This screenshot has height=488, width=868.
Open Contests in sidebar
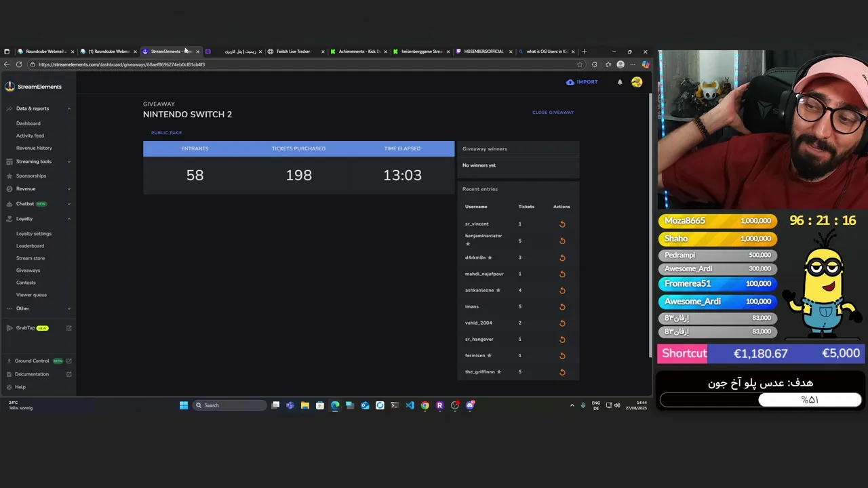coord(26,283)
